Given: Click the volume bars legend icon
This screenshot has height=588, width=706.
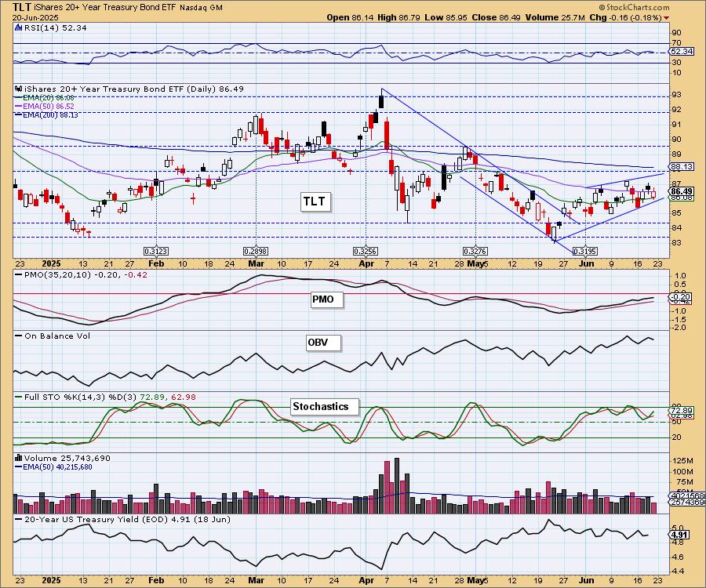Looking at the screenshot, I should coord(19,458).
